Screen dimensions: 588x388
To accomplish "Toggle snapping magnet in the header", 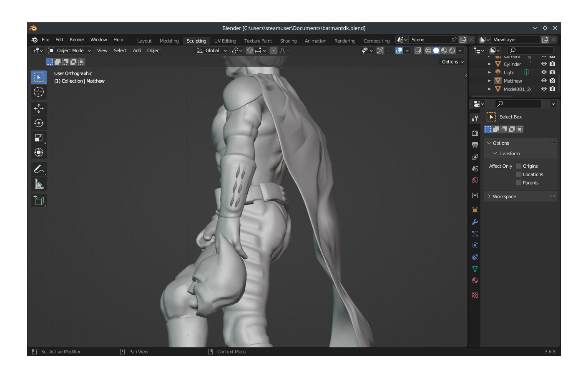I will (250, 50).
